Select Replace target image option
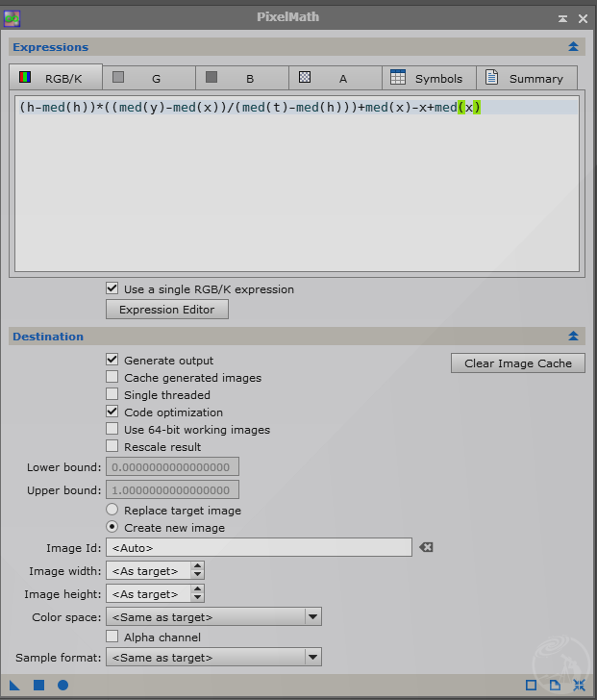 tap(112, 510)
